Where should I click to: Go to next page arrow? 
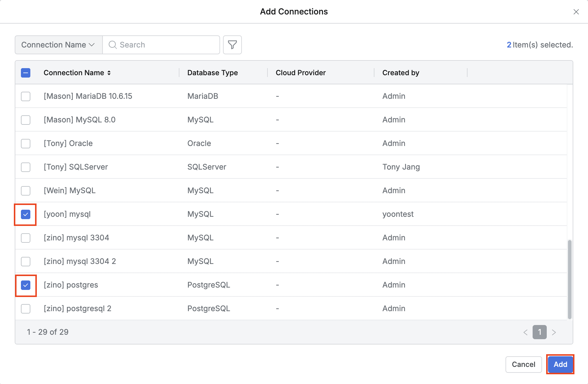(x=554, y=332)
